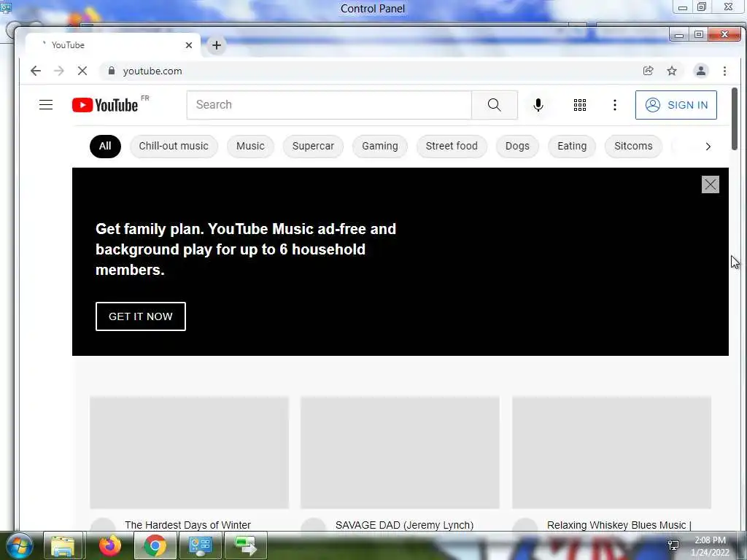Open a new tab with plus button

point(216,45)
